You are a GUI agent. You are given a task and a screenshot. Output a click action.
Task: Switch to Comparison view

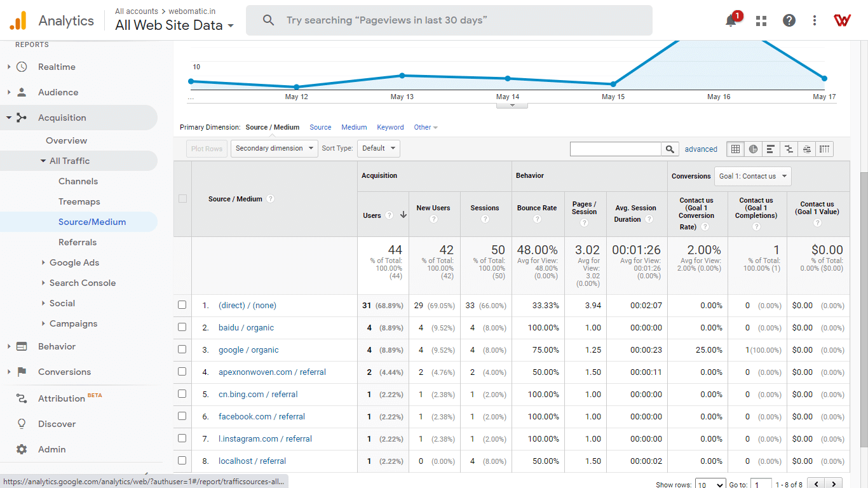point(789,149)
